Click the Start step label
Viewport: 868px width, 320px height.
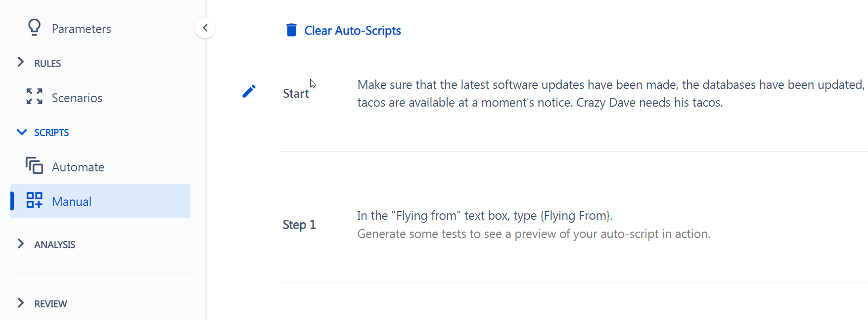(296, 93)
